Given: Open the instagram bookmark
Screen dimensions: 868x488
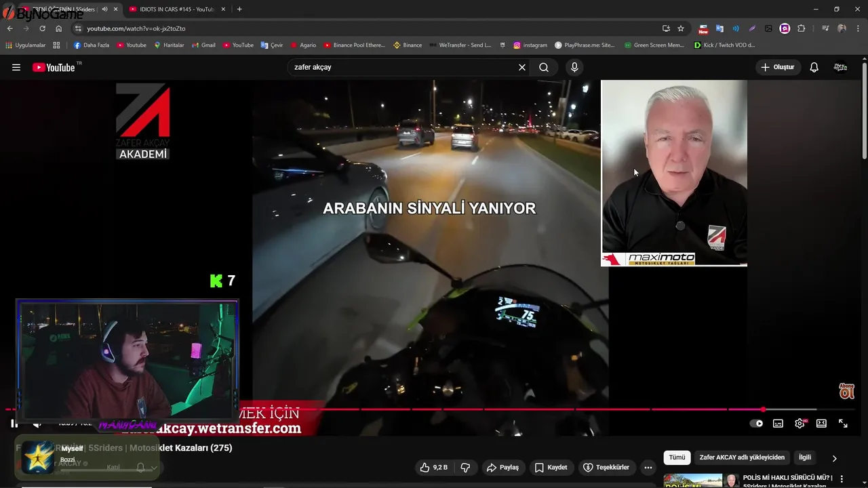Looking at the screenshot, I should pos(530,45).
